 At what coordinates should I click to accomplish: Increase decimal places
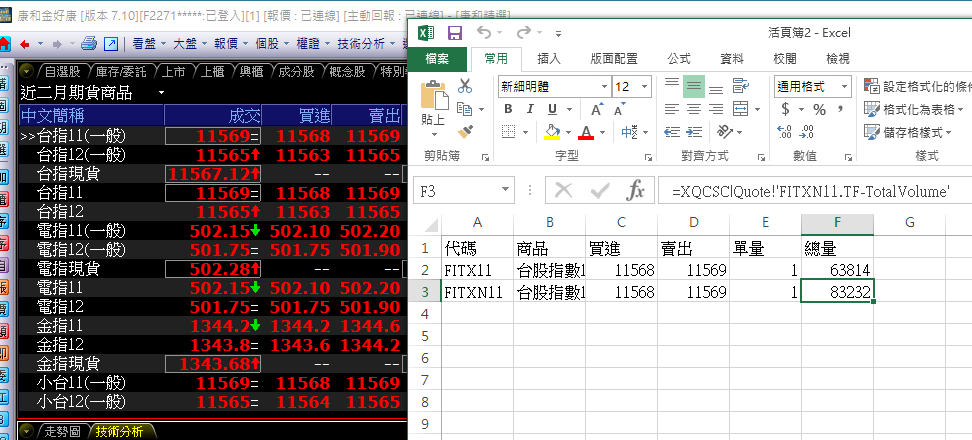(785, 131)
